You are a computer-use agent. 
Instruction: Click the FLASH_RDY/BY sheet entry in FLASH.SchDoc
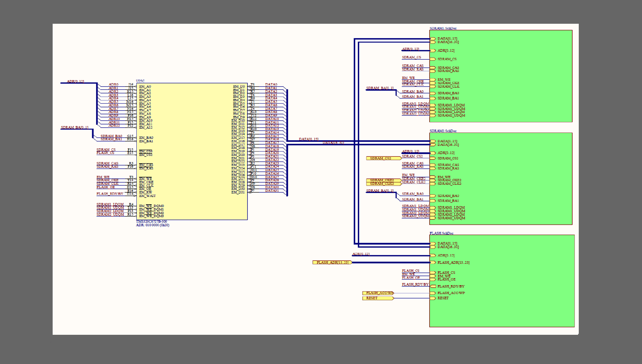point(447,286)
